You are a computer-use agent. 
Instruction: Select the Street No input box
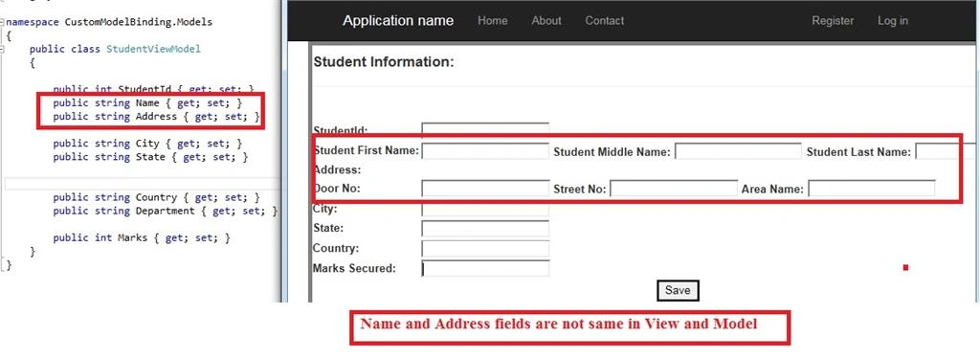point(674,189)
